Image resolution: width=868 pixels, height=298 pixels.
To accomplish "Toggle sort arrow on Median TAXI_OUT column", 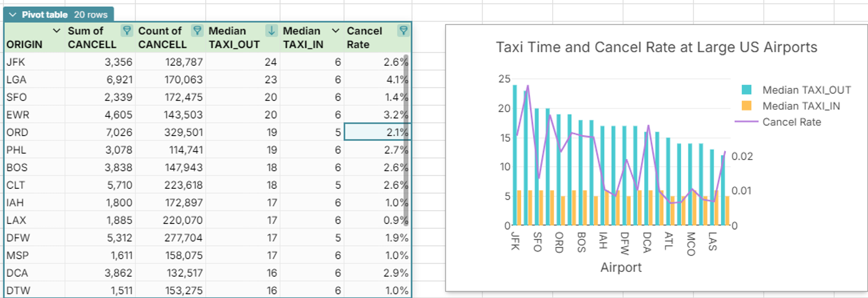I will [x=271, y=31].
